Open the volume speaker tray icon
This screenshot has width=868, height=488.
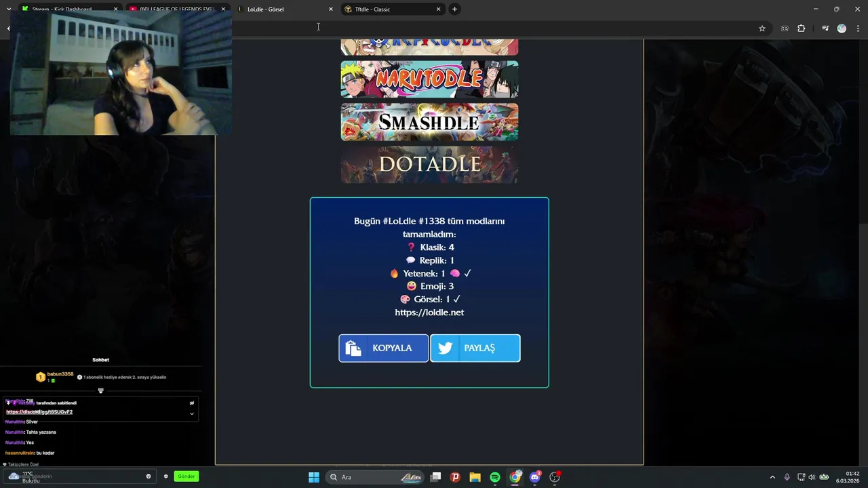point(812,477)
